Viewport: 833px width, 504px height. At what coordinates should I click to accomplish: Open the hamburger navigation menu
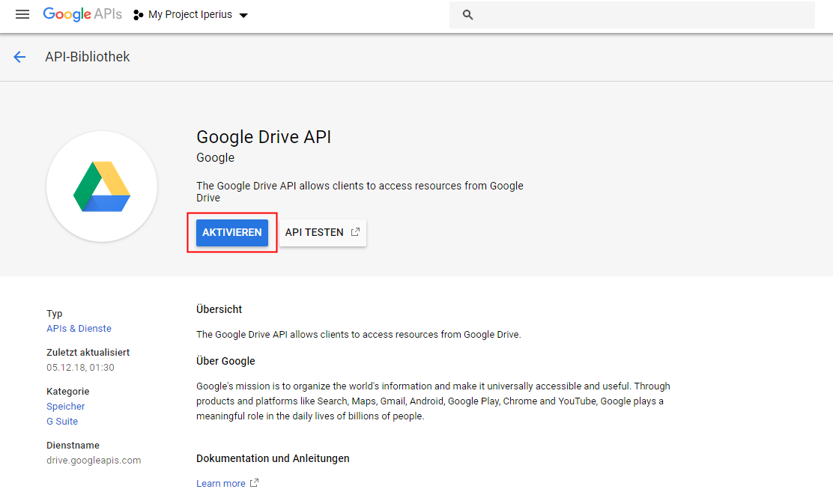(22, 14)
